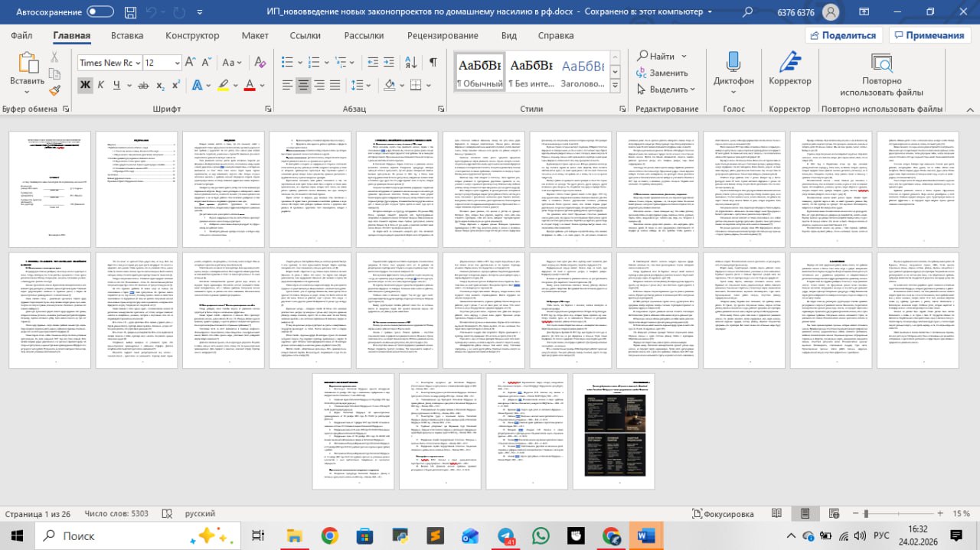Click the Paste clipboard icon
The width and height of the screenshot is (980, 550).
click(x=28, y=62)
